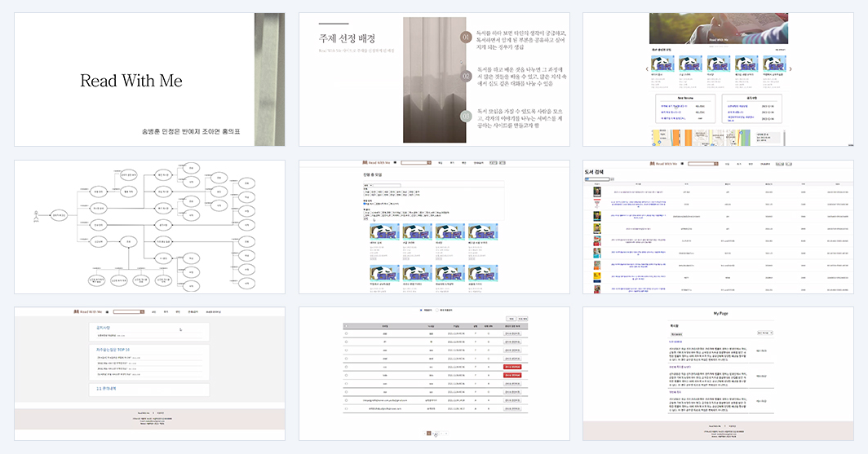The width and height of the screenshot is (868, 454).
Task: Tick the header checkbox of the member table
Action: (x=347, y=326)
